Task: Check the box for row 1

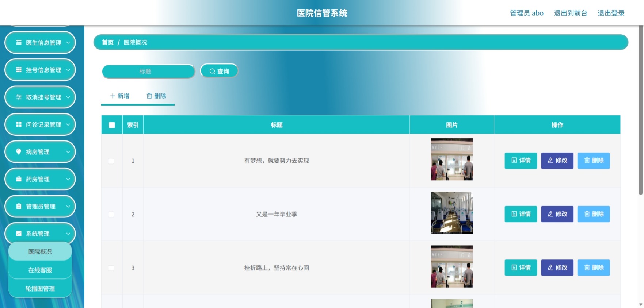Action: point(111,161)
